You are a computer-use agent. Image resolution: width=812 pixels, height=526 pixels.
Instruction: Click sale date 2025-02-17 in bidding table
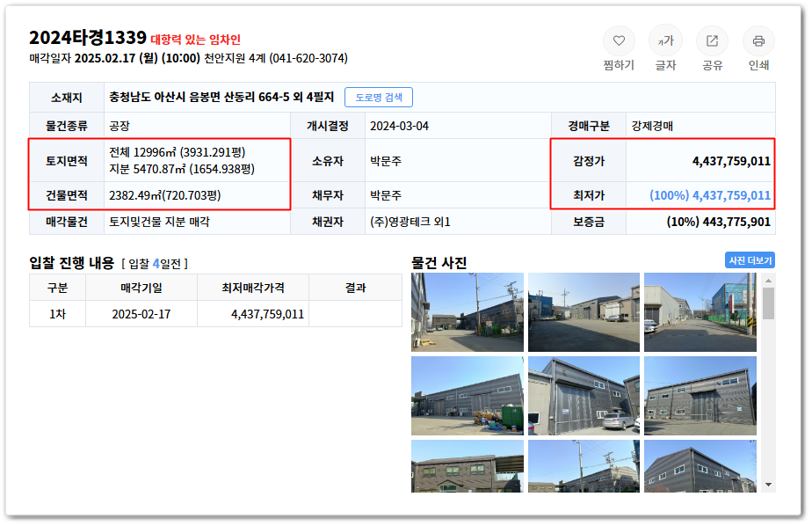point(141,314)
